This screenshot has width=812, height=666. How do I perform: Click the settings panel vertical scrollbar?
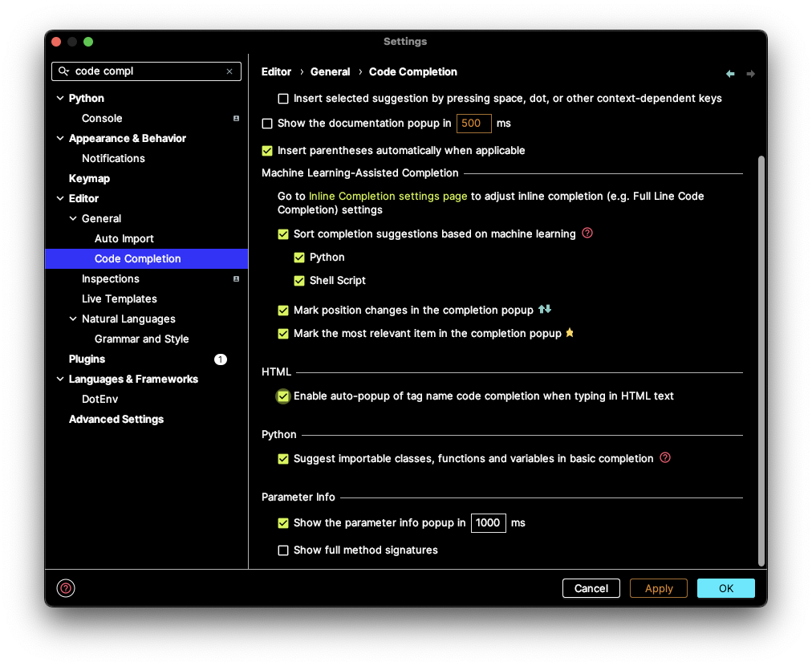(x=761, y=361)
